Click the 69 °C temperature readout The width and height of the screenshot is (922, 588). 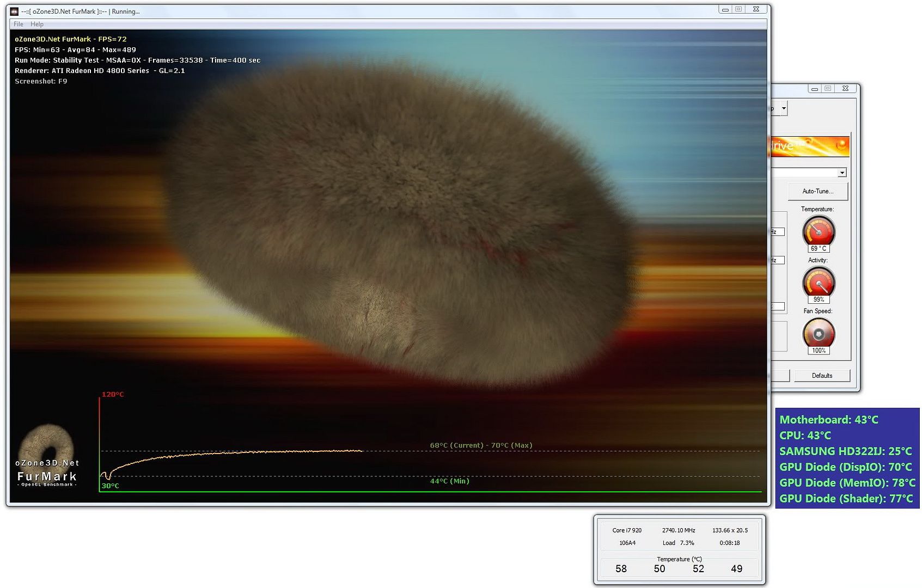click(819, 248)
